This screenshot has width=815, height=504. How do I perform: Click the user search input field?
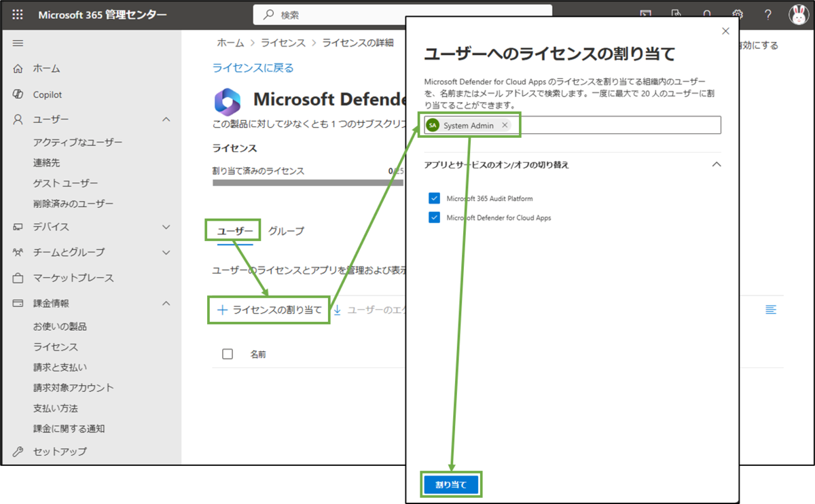pos(573,126)
